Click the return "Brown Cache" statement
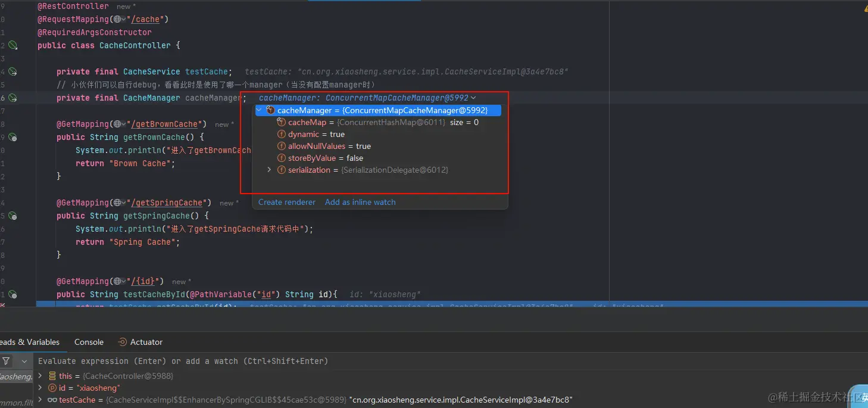Viewport: 868px width, 408px height. click(126, 163)
